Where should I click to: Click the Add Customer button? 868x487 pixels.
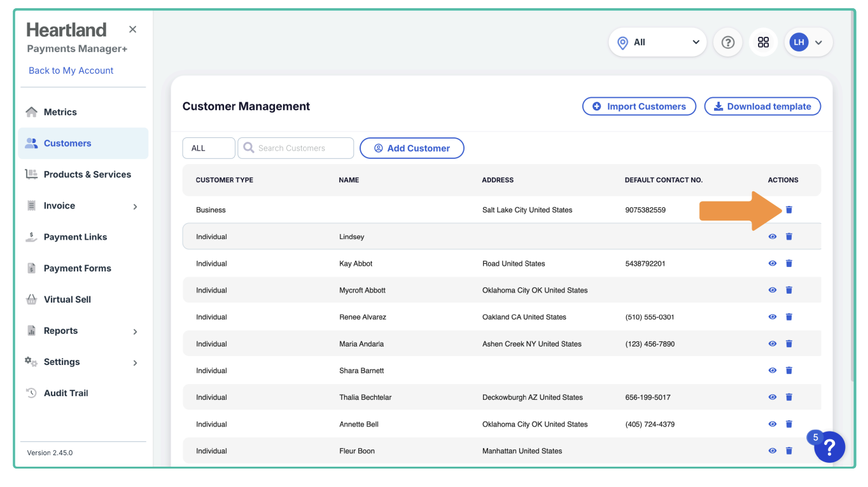412,148
